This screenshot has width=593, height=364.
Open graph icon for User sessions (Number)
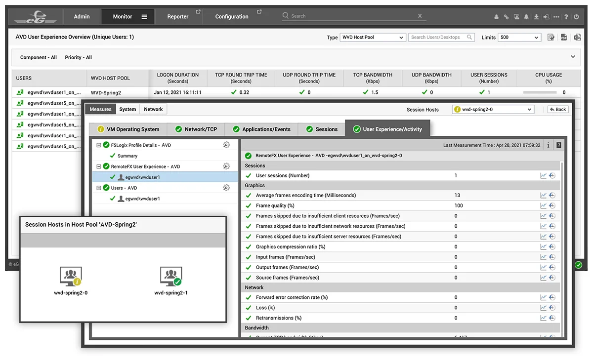pos(544,175)
